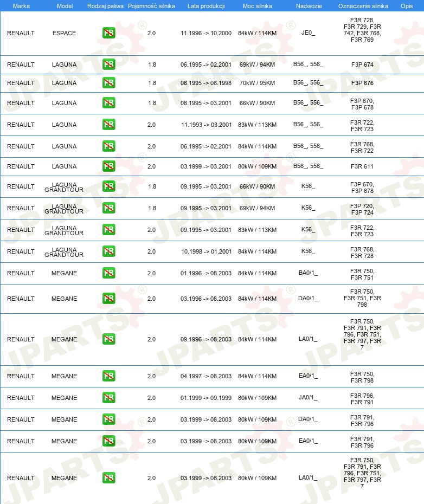Click engine codes F3P 720, F3P 724

[362, 209]
